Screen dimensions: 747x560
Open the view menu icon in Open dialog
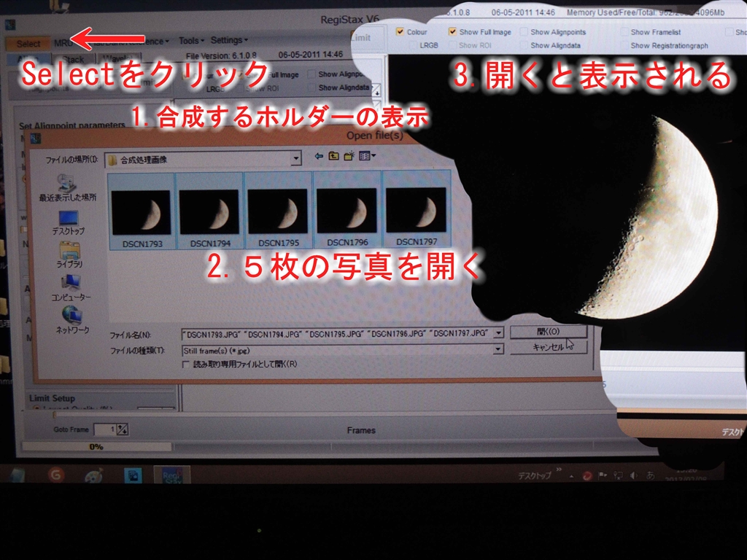click(367, 156)
